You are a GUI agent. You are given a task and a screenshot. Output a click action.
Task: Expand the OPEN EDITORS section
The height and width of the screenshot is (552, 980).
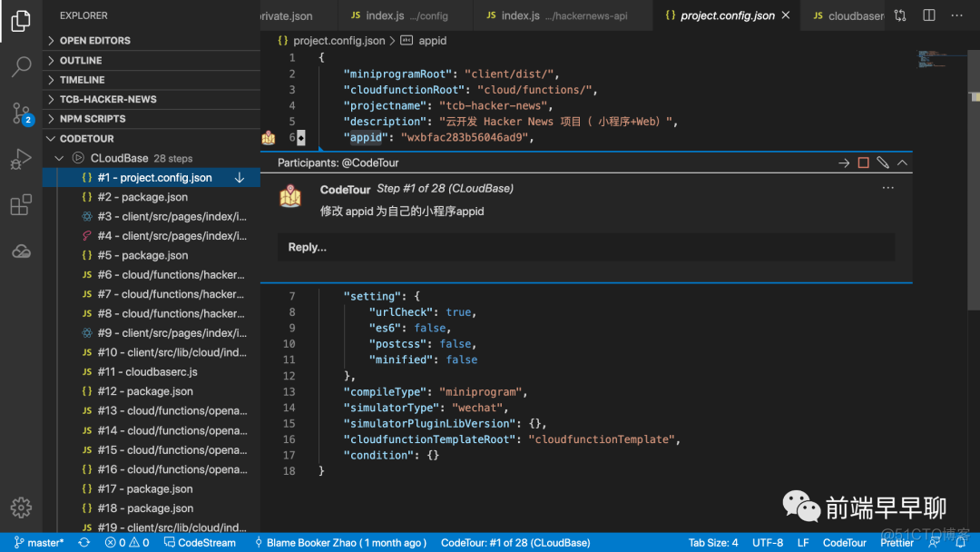152,41
